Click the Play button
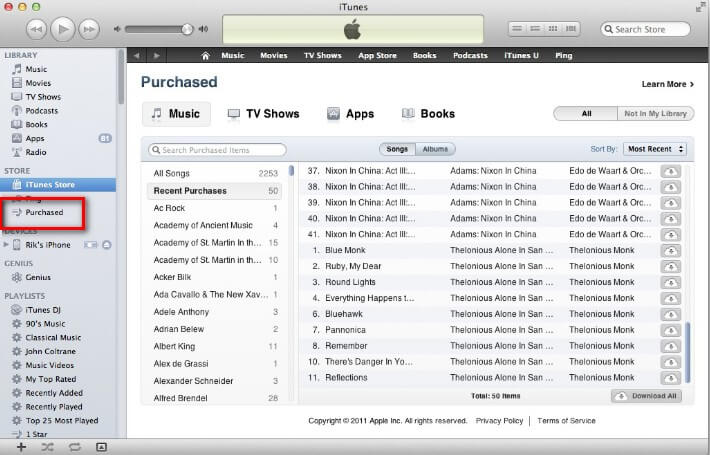 click(x=63, y=29)
